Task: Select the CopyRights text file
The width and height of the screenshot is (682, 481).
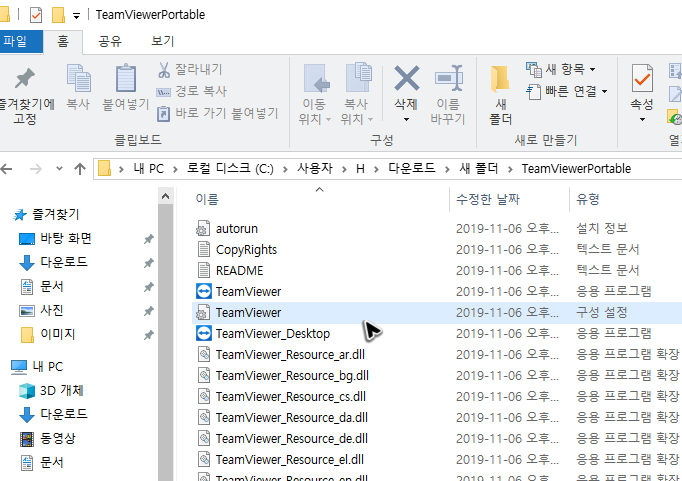Action: [x=246, y=250]
